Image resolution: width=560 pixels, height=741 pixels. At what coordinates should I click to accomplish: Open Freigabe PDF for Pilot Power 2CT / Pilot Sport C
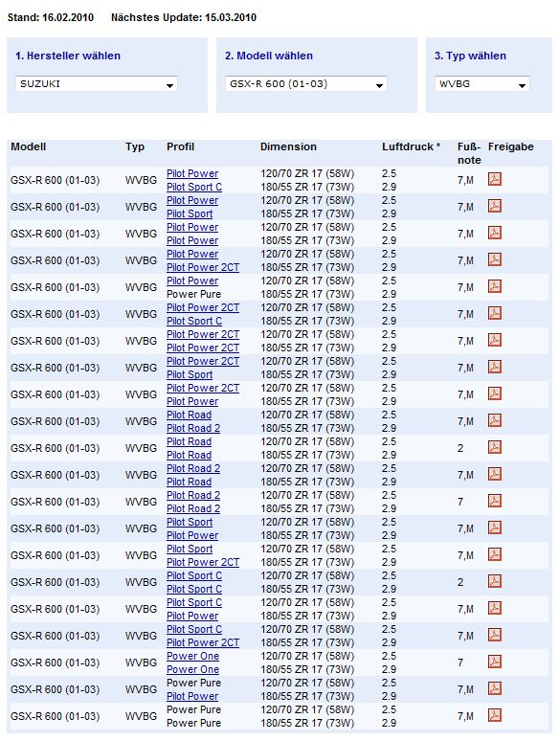[x=495, y=314]
